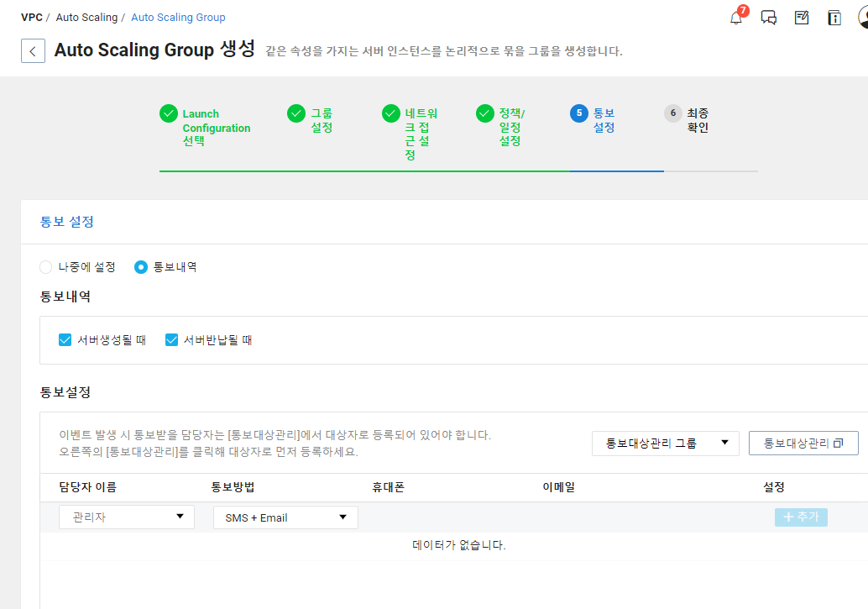Click the + 추가 button
Image resolution: width=868 pixels, height=609 pixels.
pos(801,517)
